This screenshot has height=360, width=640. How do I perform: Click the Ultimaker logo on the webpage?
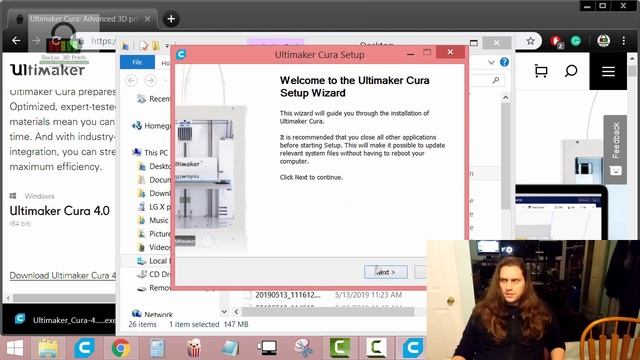[48, 70]
